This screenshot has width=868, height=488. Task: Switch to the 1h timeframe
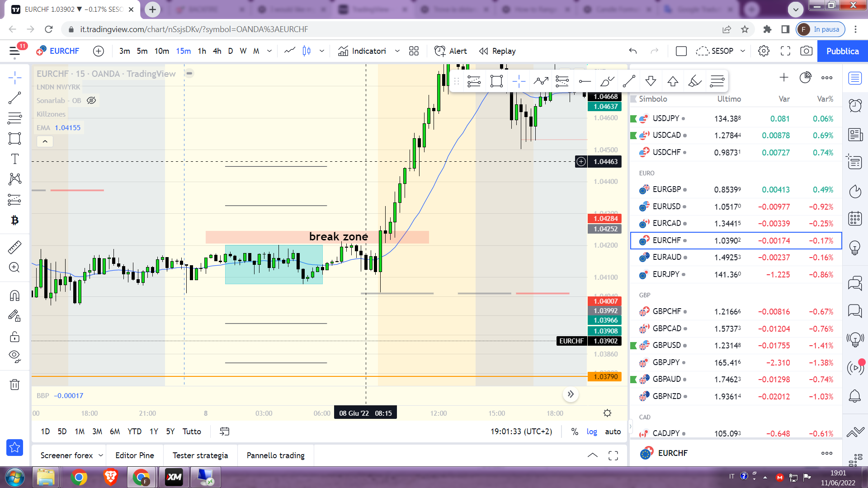(x=202, y=51)
